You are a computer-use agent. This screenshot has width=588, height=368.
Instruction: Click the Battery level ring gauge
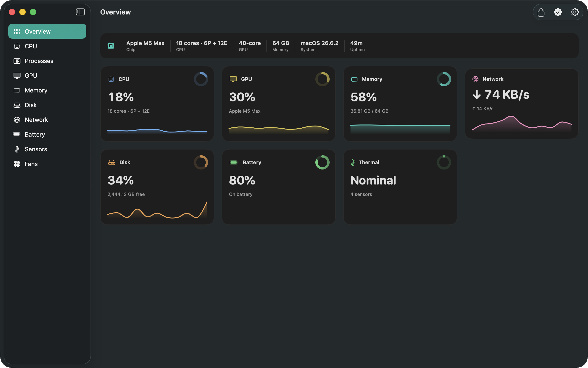(322, 162)
